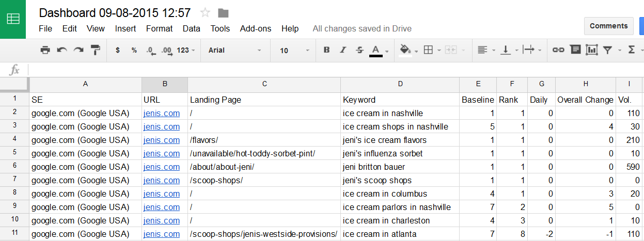Toggle italic formatting
644x241 pixels.
tap(342, 50)
